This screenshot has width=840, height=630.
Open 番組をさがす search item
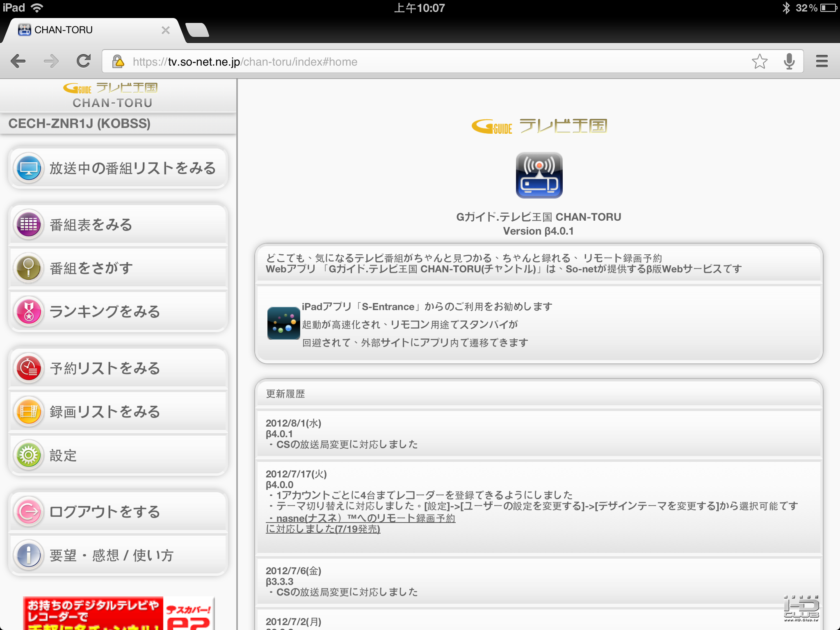click(x=118, y=268)
